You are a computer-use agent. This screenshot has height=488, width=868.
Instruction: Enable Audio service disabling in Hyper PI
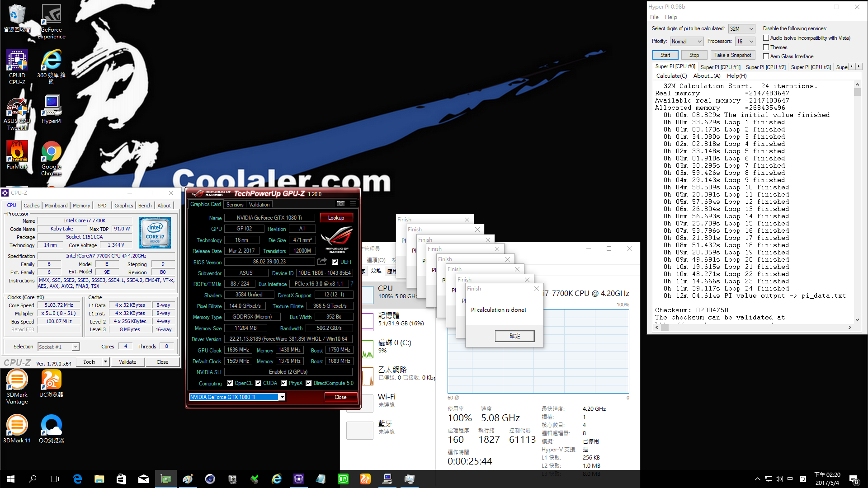point(766,38)
